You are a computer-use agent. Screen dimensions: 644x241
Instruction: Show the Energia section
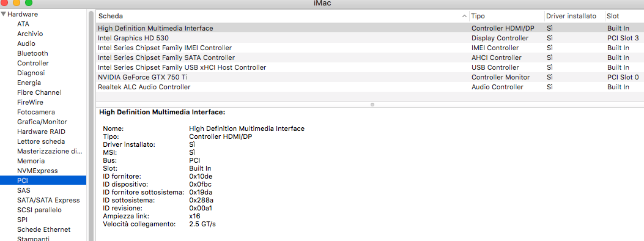29,83
